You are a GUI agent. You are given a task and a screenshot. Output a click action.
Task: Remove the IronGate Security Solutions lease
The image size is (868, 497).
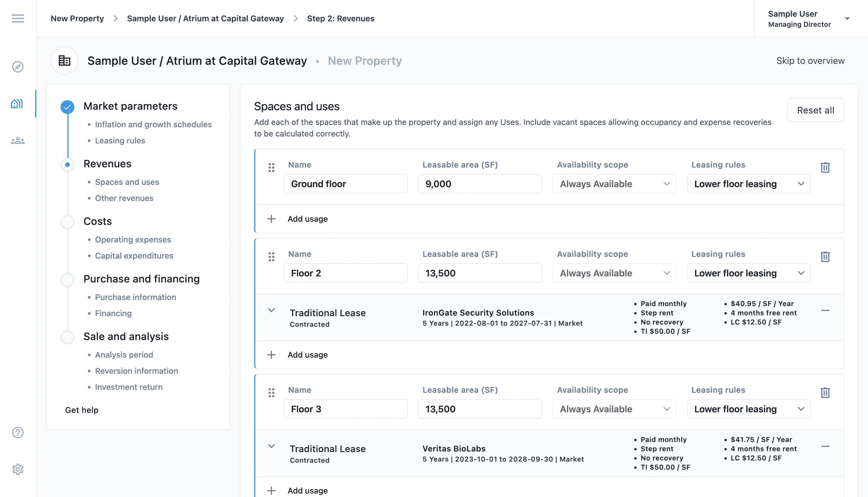click(x=825, y=311)
